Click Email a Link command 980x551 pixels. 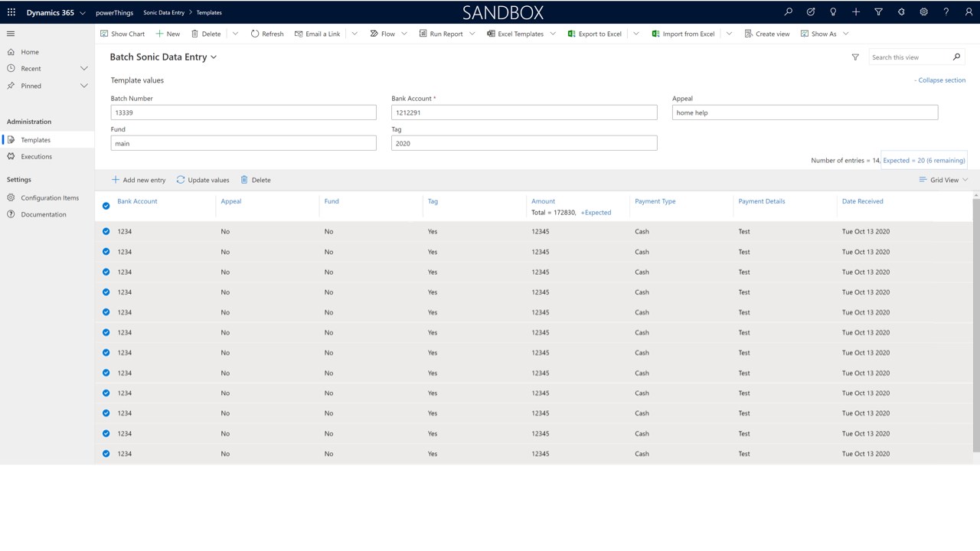tap(318, 34)
